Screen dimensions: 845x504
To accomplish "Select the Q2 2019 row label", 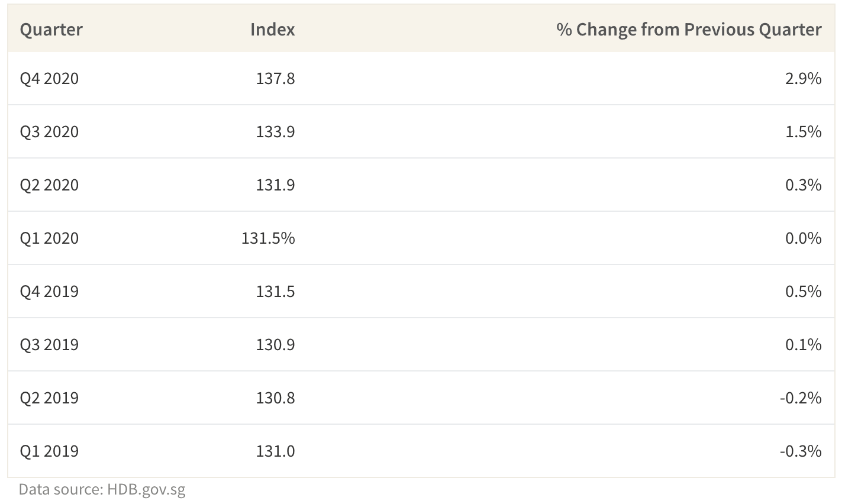I will coord(49,398).
